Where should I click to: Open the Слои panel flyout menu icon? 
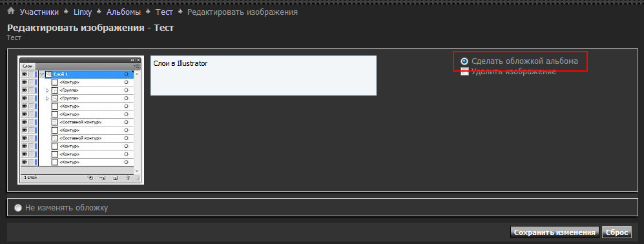pos(137,66)
